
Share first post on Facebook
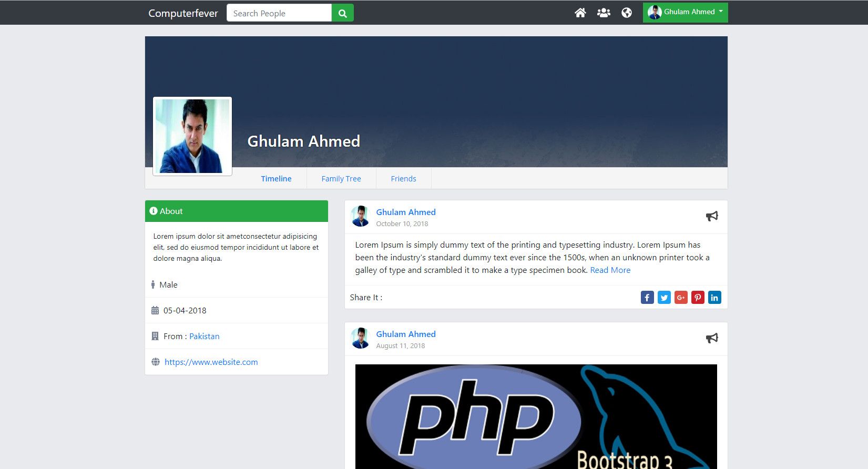(x=647, y=298)
